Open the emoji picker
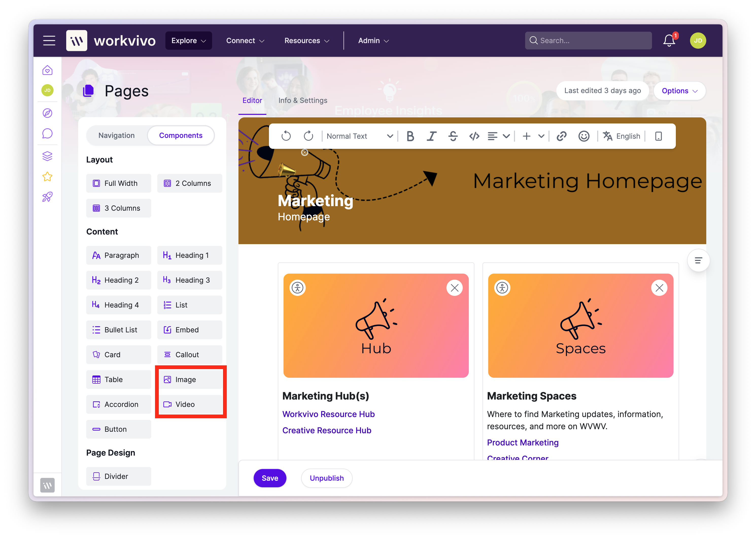Screen dimensions: 756x539 tap(584, 136)
